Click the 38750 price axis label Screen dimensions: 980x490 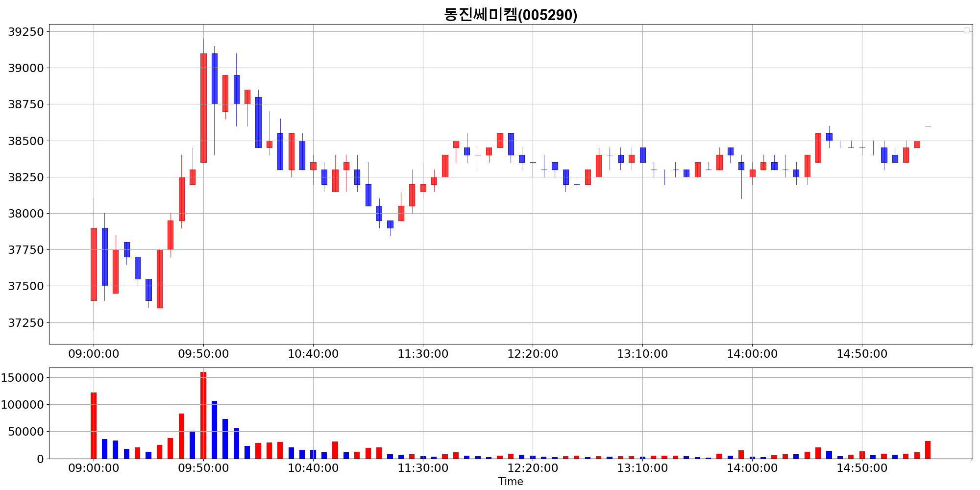(x=26, y=104)
